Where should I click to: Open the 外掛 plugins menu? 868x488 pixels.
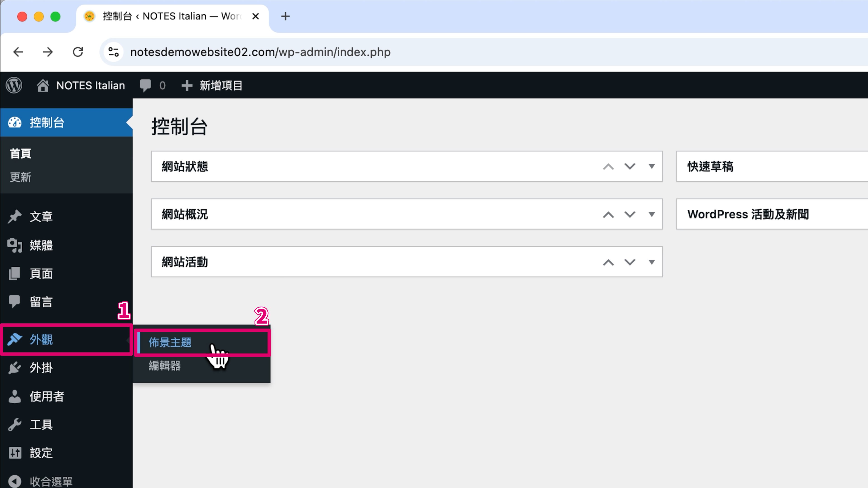[41, 368]
